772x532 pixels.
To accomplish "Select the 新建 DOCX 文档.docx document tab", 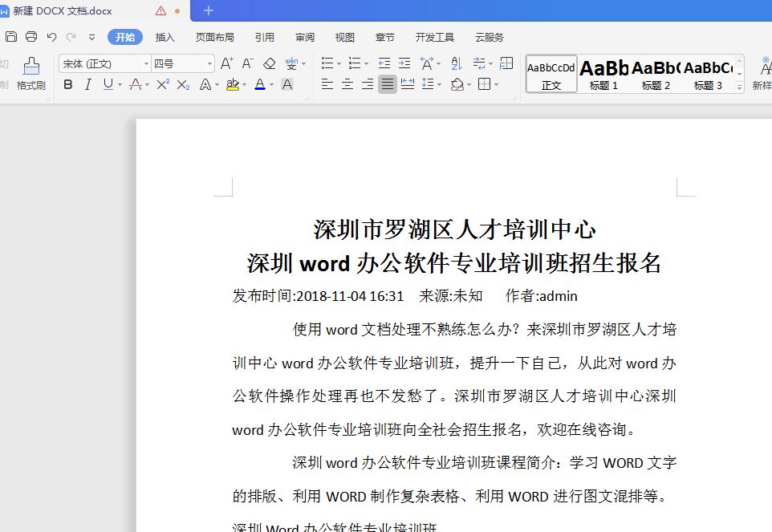I will (63, 10).
